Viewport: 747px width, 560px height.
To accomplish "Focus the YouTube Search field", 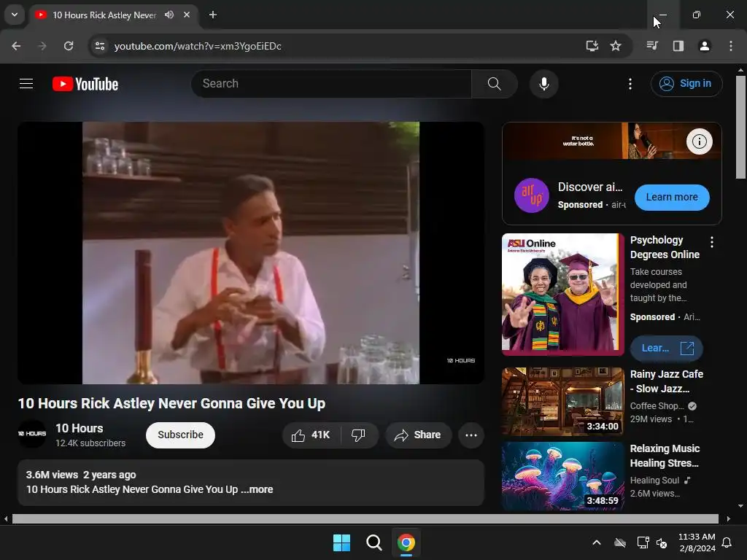I will 332,84.
